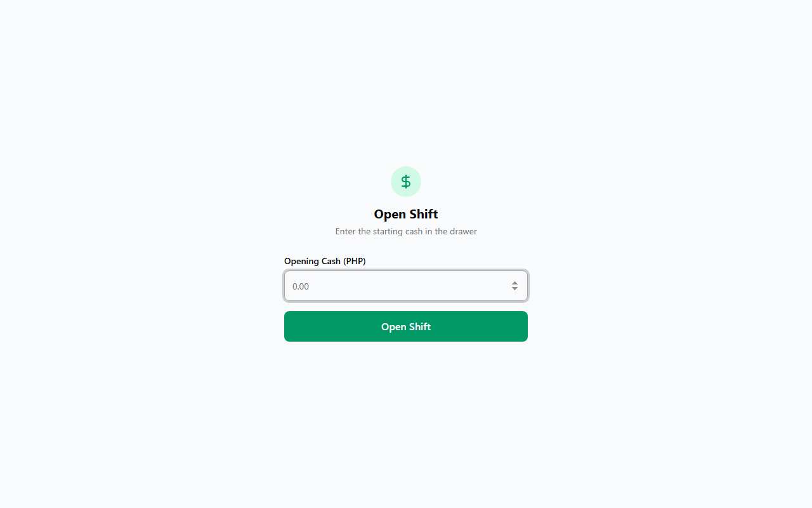This screenshot has height=508, width=812.
Task: Focus the Opening Cash input field
Action: tap(406, 286)
